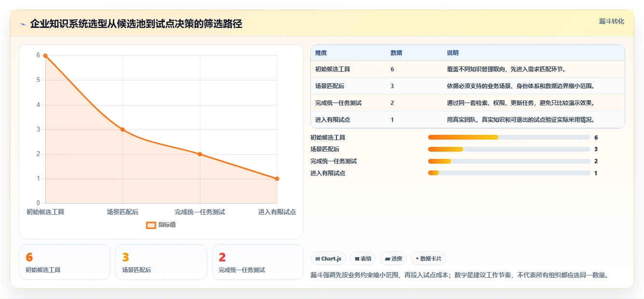Click the footnote text about 漏斗强调
The width and height of the screenshot is (644, 299).
click(x=459, y=275)
